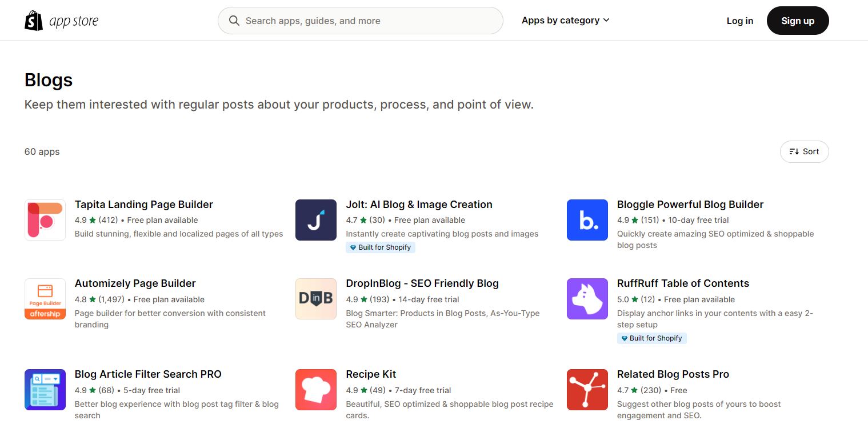Open the Sort options

tap(804, 151)
